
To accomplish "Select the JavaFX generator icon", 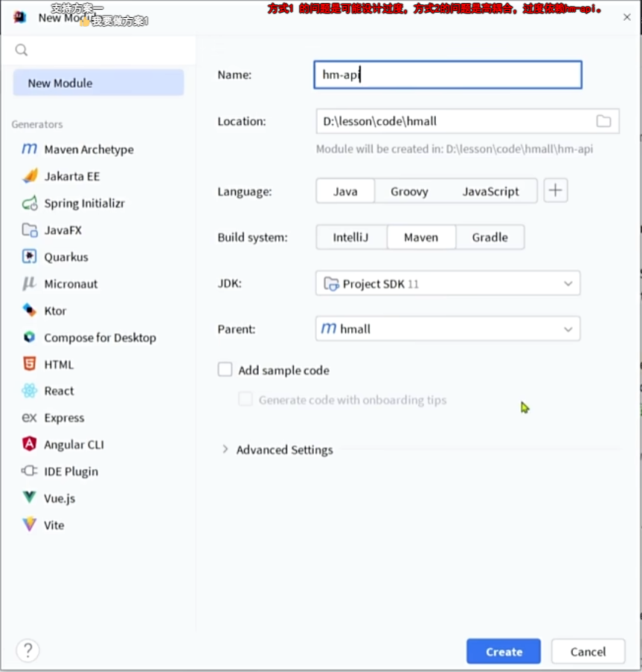I will coord(30,230).
